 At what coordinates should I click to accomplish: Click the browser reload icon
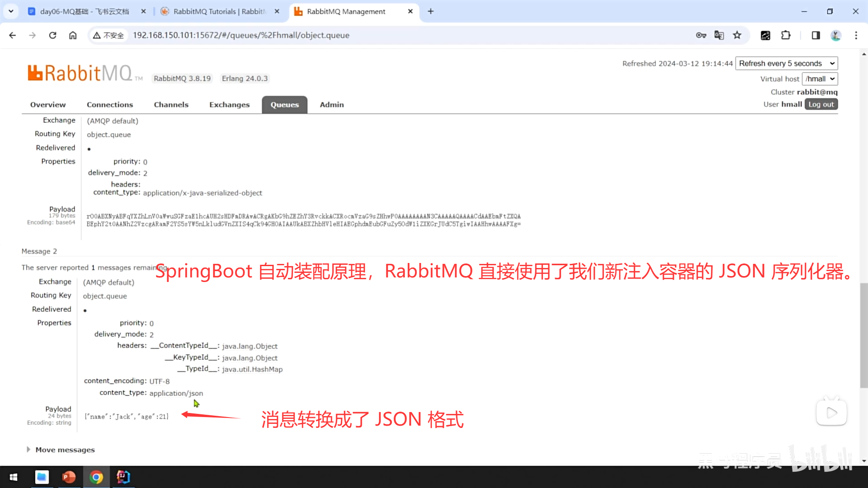52,35
